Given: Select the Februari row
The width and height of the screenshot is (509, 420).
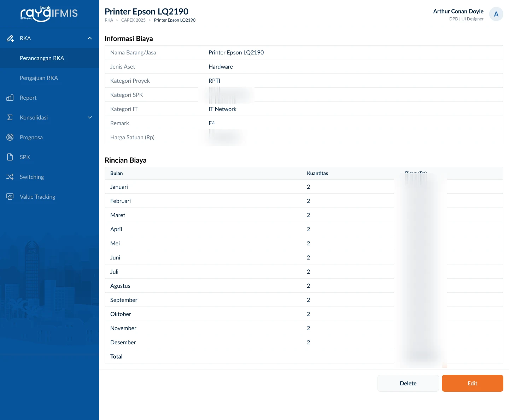Looking at the screenshot, I should [304, 201].
